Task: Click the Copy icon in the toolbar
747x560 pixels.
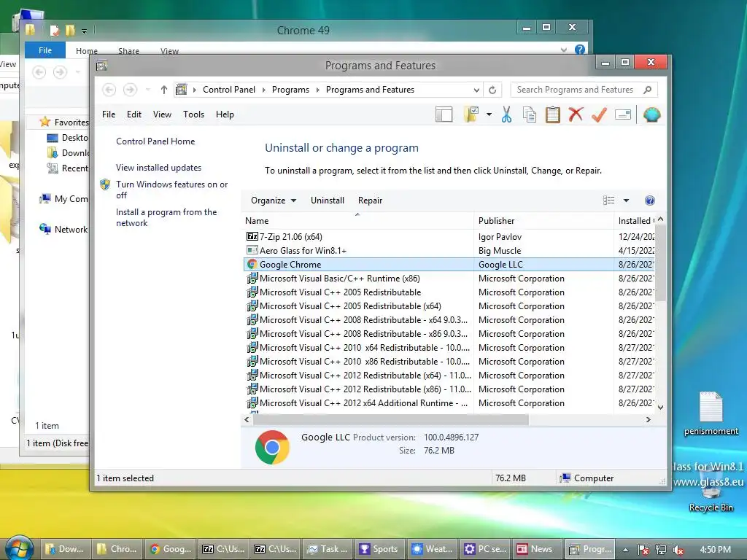Action: coord(530,114)
